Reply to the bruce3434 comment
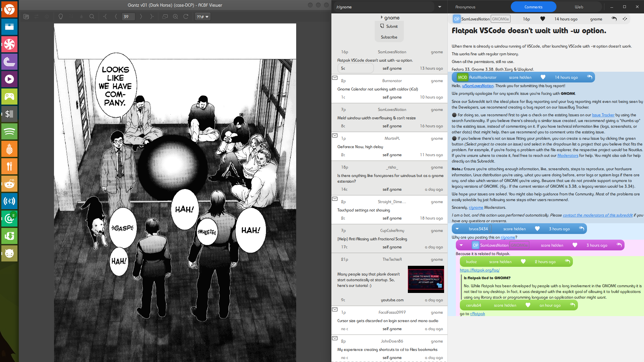The height and width of the screenshot is (362, 644). (582, 229)
